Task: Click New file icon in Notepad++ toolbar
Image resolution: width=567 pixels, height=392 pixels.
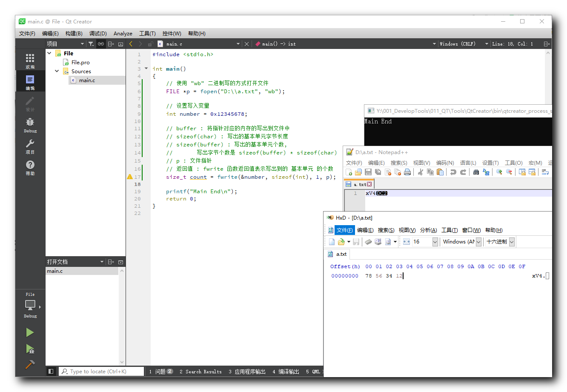Action: [349, 172]
